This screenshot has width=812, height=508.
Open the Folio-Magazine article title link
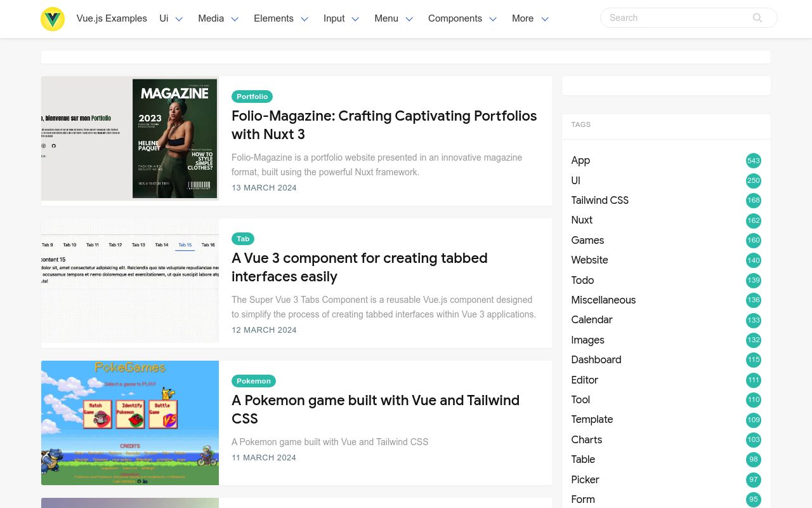click(x=384, y=125)
